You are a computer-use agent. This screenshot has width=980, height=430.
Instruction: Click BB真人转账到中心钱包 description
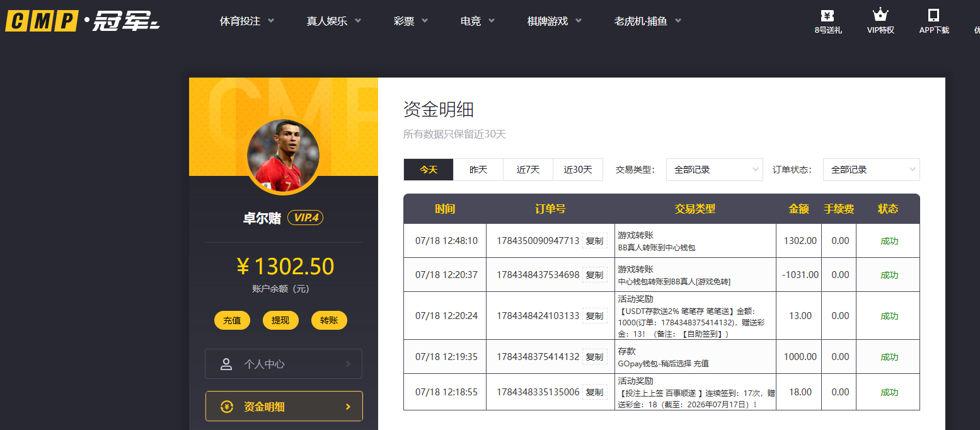657,248
